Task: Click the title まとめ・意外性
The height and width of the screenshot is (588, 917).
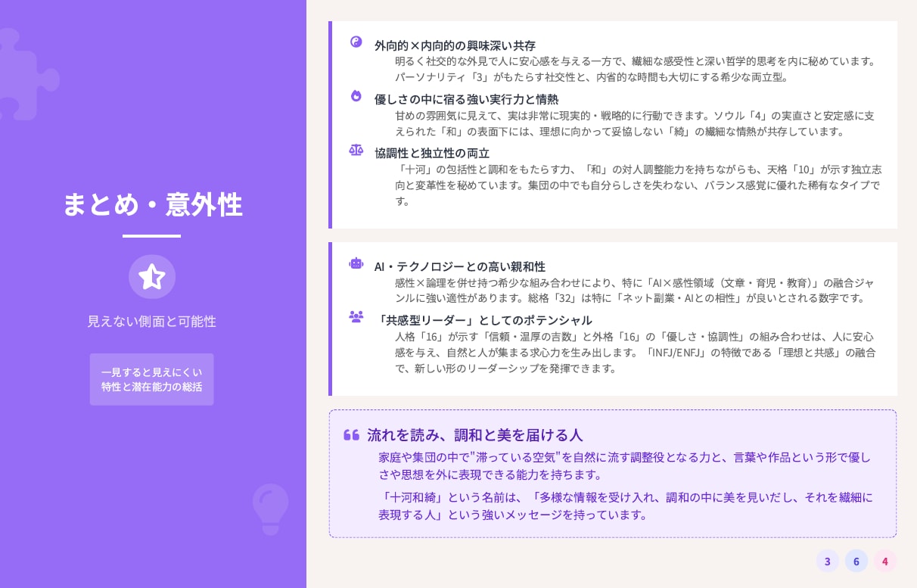Action: (x=152, y=204)
